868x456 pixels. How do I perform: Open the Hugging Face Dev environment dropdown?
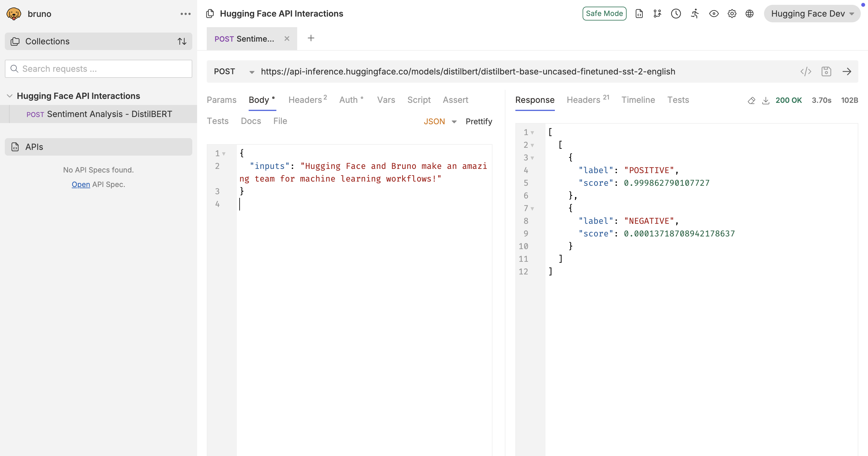pos(812,14)
